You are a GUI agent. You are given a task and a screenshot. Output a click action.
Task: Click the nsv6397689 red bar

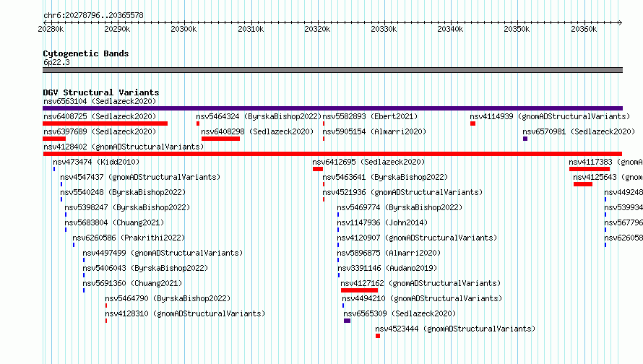tap(54, 139)
